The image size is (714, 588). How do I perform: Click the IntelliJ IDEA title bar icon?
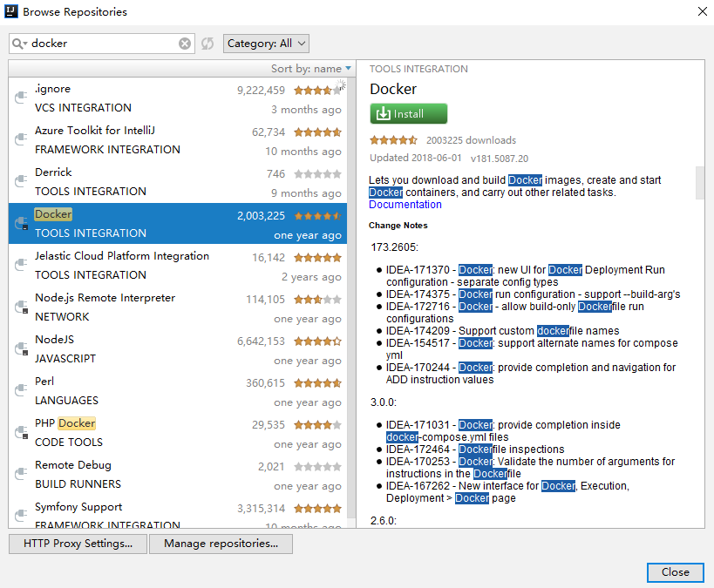(11, 11)
